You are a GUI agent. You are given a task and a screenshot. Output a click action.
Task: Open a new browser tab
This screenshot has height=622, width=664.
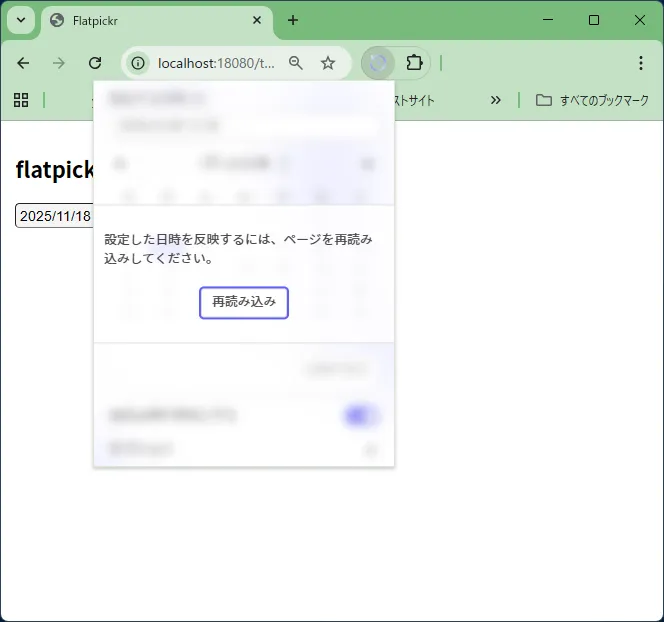[x=293, y=20]
